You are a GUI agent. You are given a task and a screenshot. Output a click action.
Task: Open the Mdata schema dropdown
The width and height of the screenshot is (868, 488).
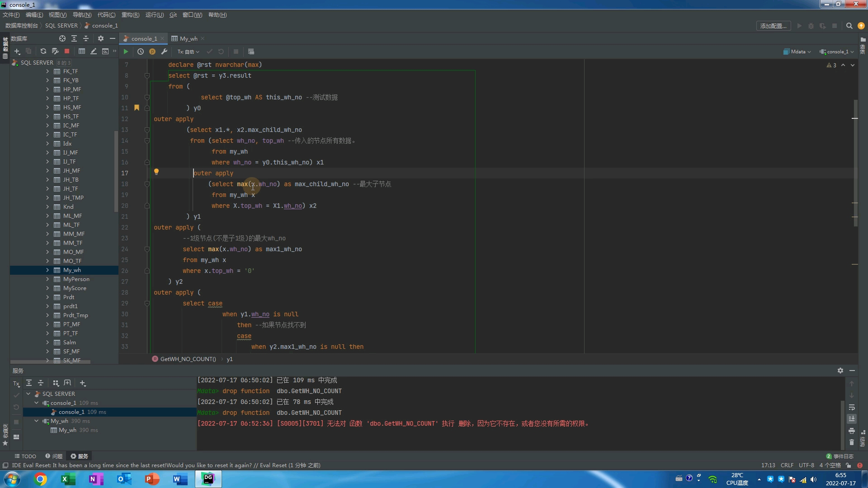[797, 52]
